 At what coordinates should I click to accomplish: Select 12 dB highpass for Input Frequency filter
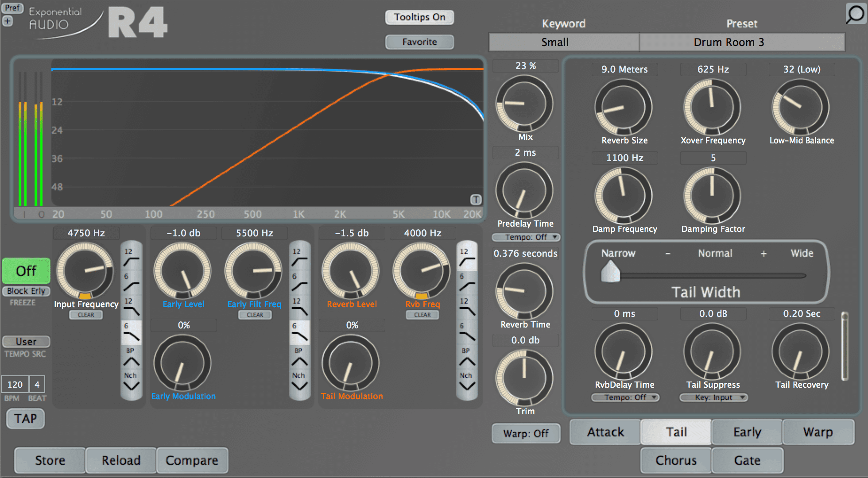pos(131,257)
